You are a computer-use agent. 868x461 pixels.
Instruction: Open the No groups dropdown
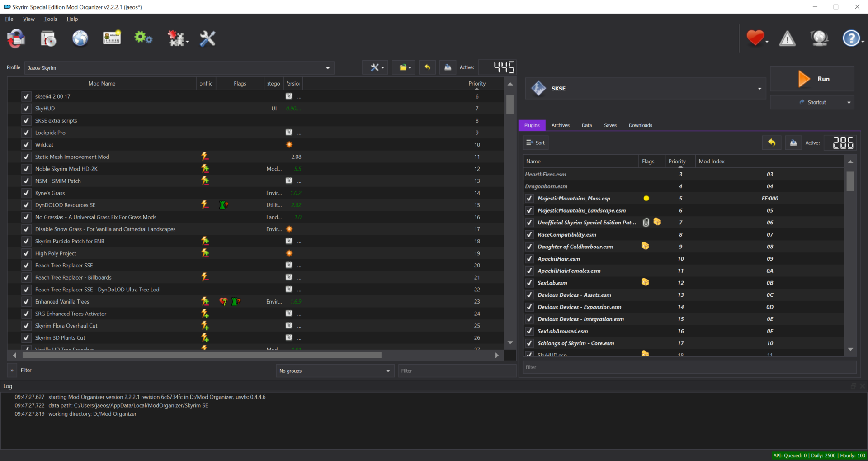click(335, 371)
